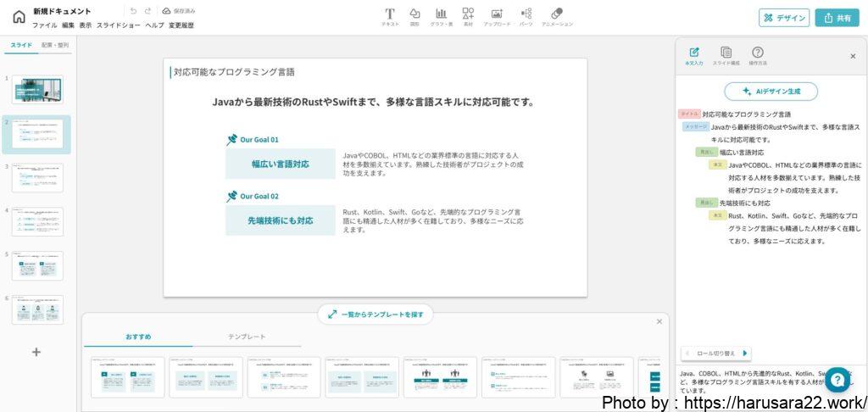Switch to スライド構成 panel view
This screenshot has width=868, height=412.
(726, 56)
